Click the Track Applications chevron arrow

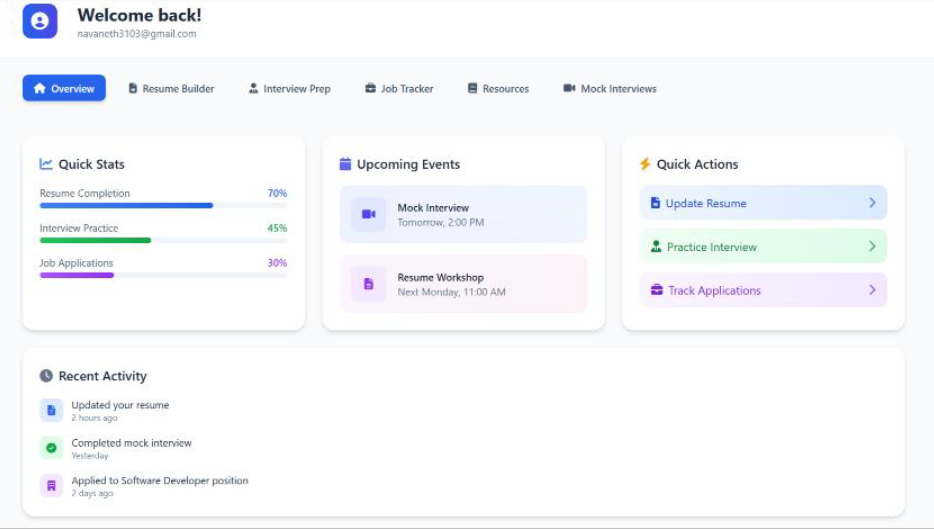coord(872,290)
